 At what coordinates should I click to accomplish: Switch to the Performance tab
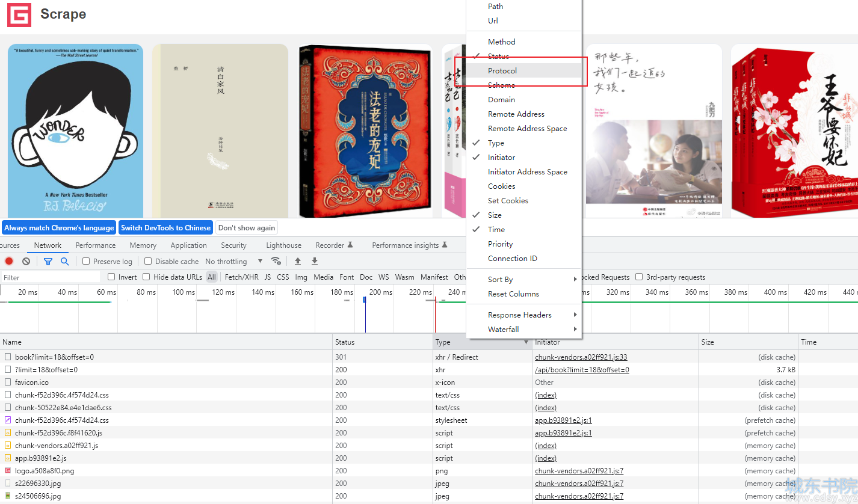coord(96,245)
